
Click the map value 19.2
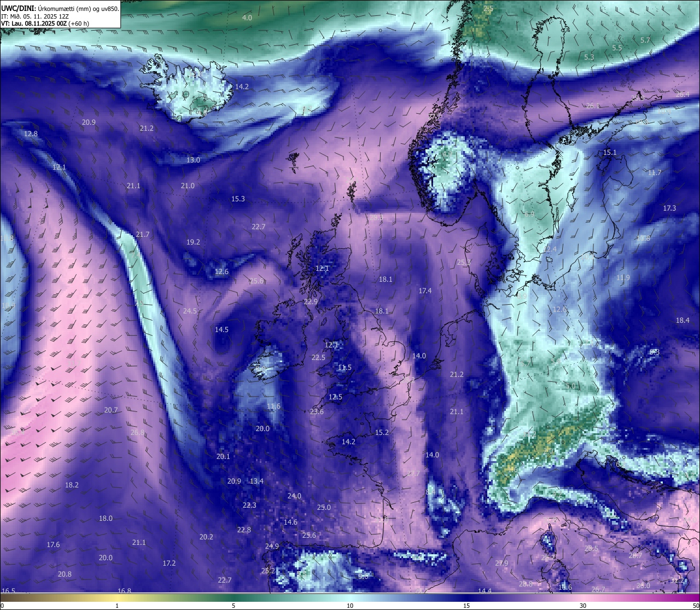pos(193,242)
